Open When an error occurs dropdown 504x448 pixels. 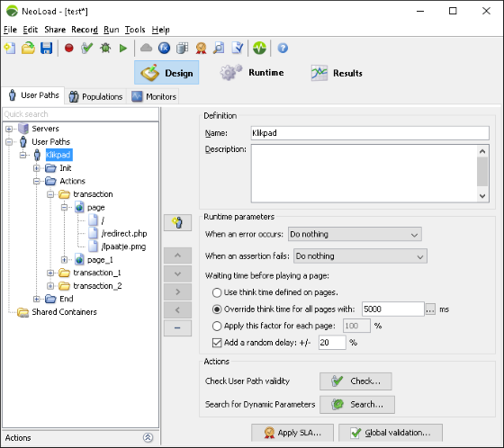click(x=355, y=234)
